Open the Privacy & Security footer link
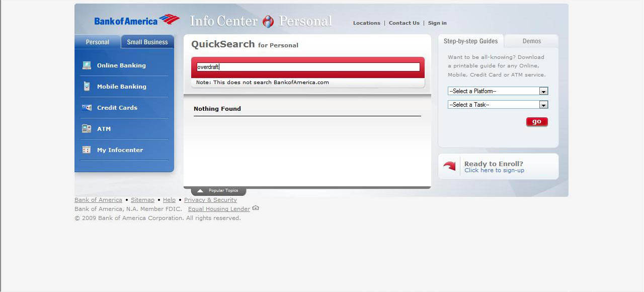Image resolution: width=644 pixels, height=292 pixels. pyautogui.click(x=210, y=200)
